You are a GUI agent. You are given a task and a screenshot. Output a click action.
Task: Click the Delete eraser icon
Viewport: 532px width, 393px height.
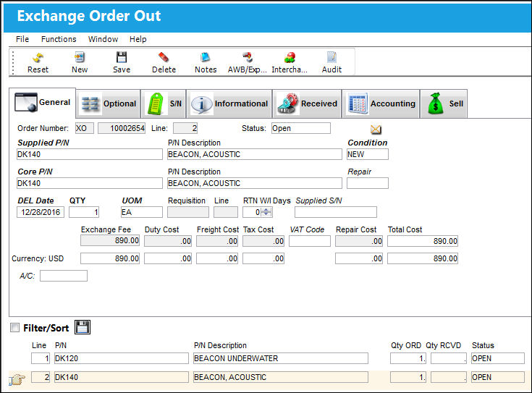pyautogui.click(x=164, y=57)
